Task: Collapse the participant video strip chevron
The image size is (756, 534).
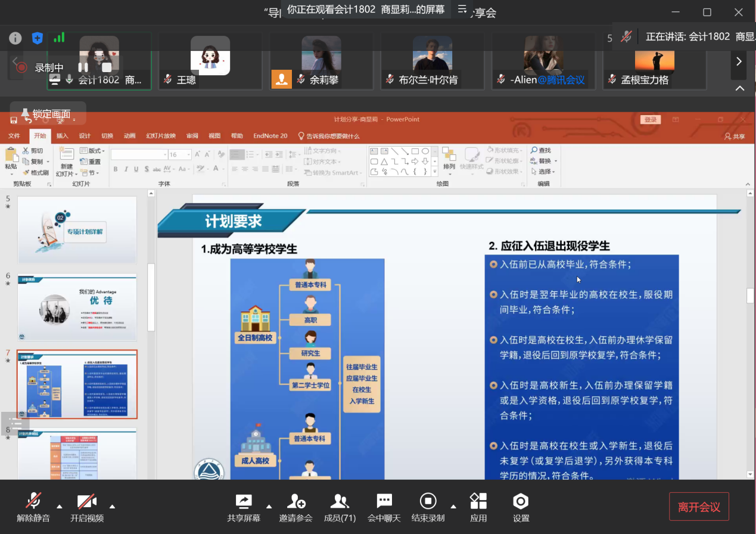Action: (x=739, y=88)
